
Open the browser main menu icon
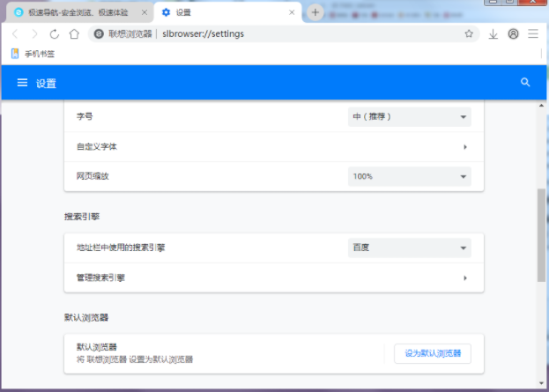[533, 33]
